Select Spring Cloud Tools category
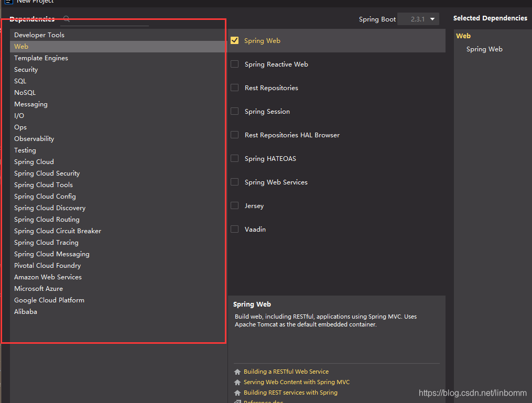 pos(118,185)
